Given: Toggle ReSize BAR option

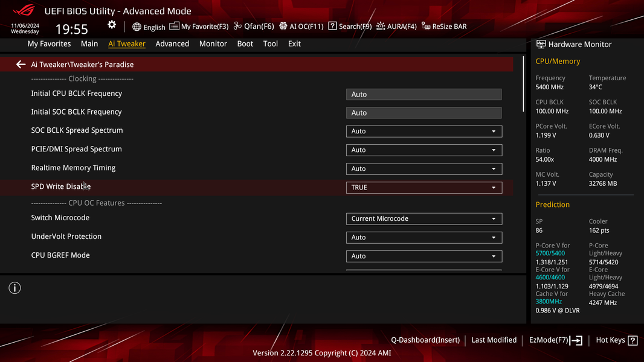Looking at the screenshot, I should click(445, 26).
